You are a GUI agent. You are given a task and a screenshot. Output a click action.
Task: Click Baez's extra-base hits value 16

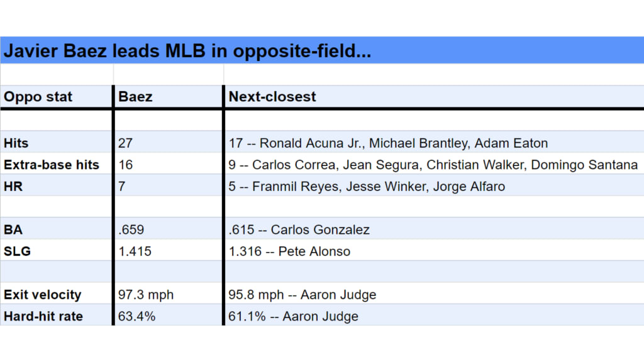[x=169, y=164]
